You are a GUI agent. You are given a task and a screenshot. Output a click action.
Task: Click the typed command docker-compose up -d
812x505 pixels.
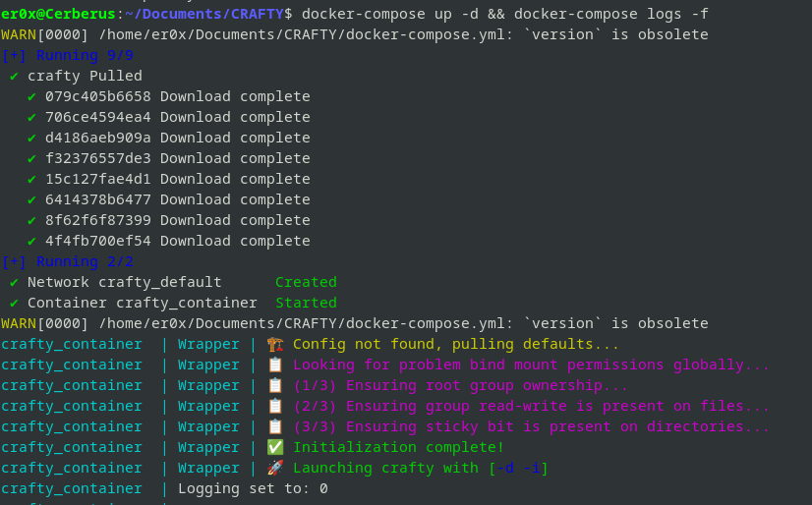pyautogui.click(x=390, y=14)
